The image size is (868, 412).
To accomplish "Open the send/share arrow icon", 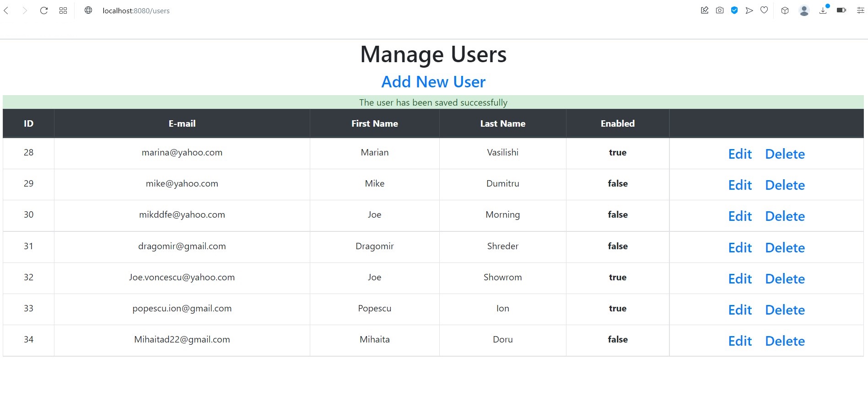I will click(749, 10).
